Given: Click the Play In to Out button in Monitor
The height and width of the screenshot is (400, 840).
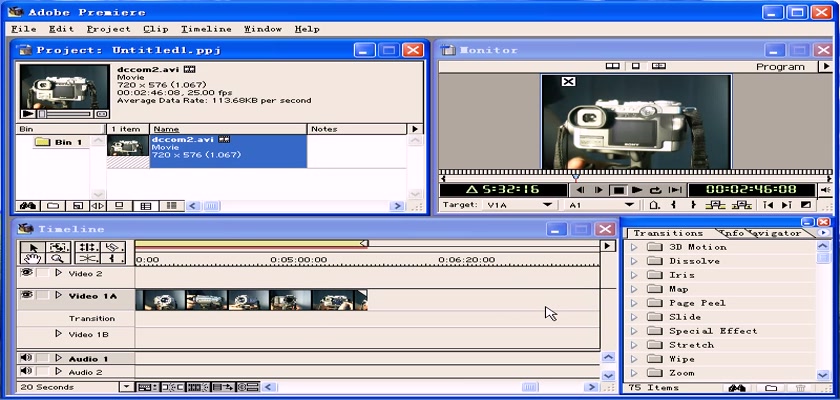Looking at the screenshot, I should pos(676,190).
